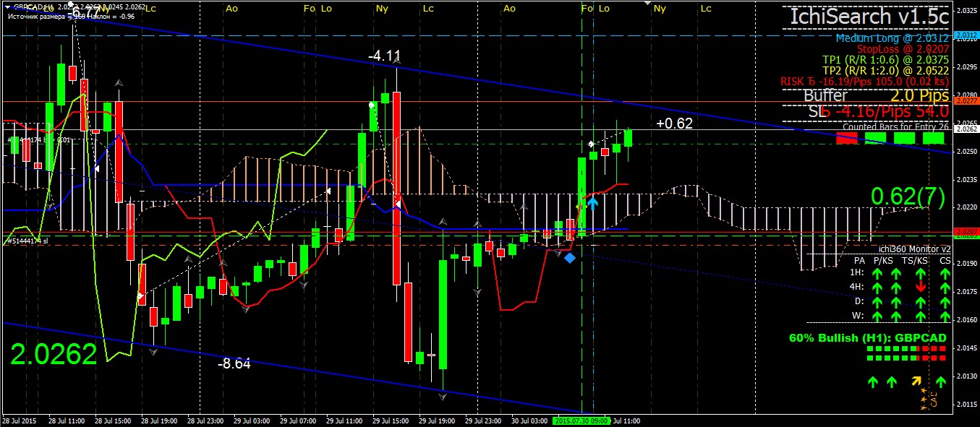Viewport: 980px width, 427px height.
Task: Click the +0.62 profit label
Action: (675, 124)
